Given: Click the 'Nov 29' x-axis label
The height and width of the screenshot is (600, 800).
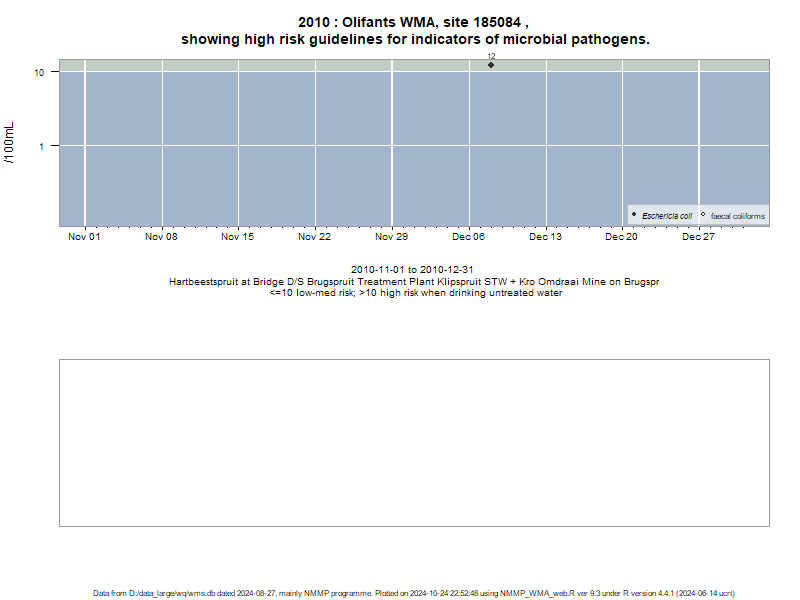Looking at the screenshot, I should click(391, 237).
